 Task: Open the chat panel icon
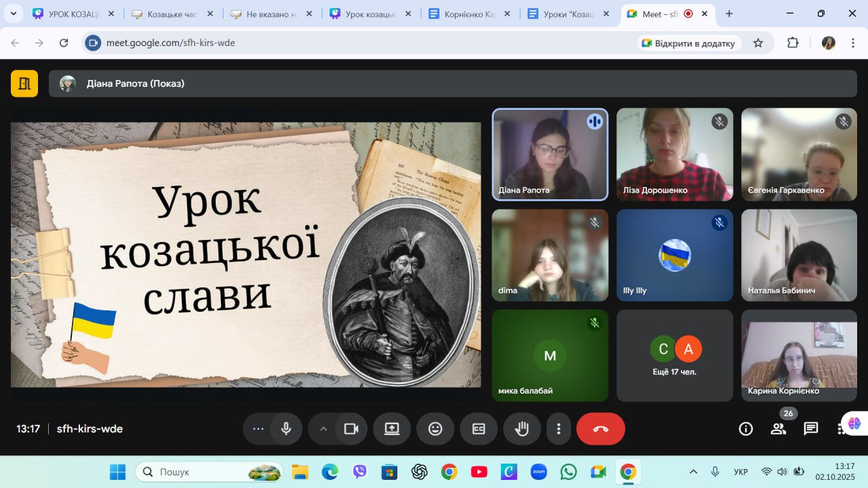pos(811,428)
